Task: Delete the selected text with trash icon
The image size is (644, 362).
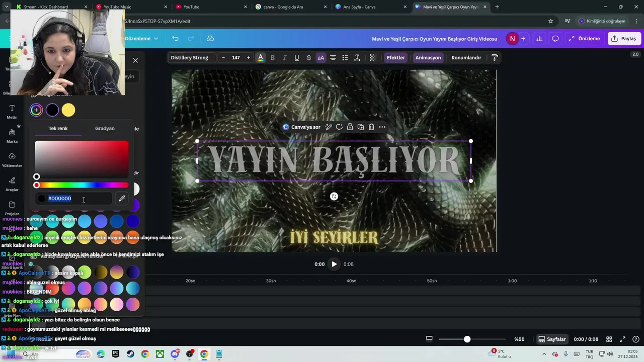Action: point(371,127)
